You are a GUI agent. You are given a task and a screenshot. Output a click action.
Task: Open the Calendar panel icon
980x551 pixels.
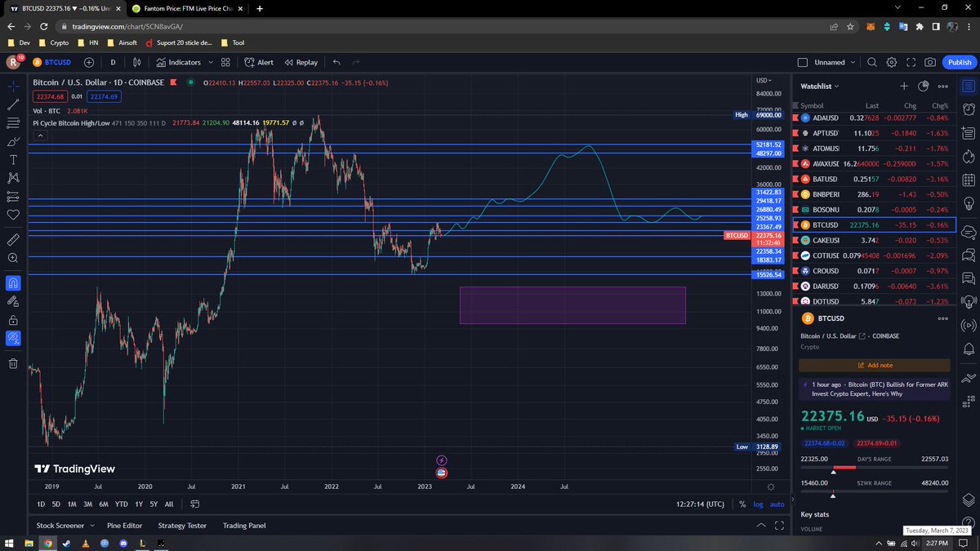(968, 178)
